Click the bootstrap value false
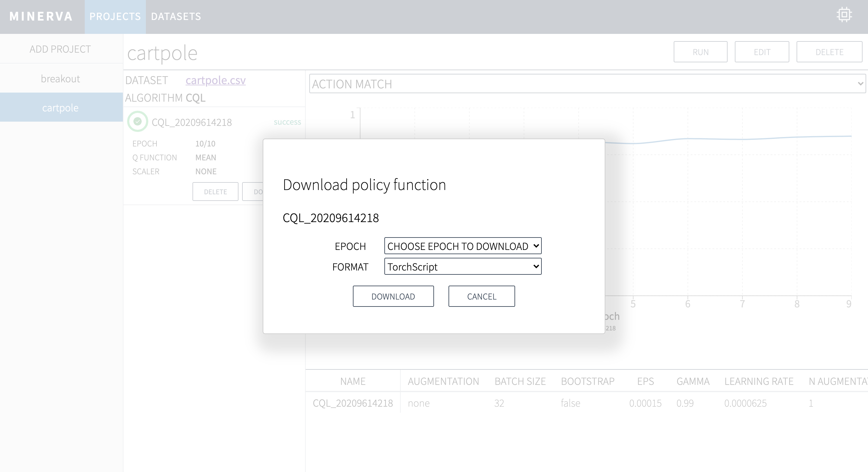 (570, 403)
